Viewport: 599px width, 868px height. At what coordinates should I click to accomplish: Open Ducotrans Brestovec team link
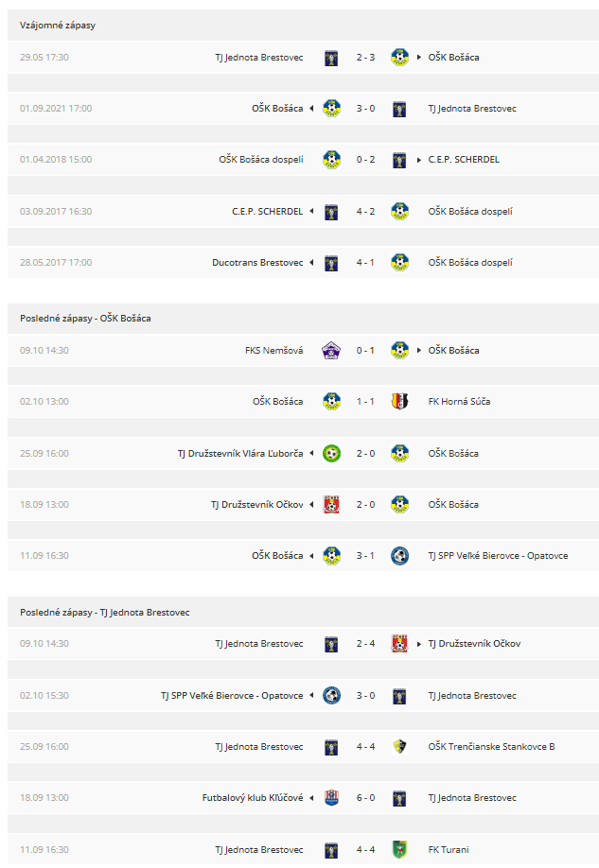(257, 263)
